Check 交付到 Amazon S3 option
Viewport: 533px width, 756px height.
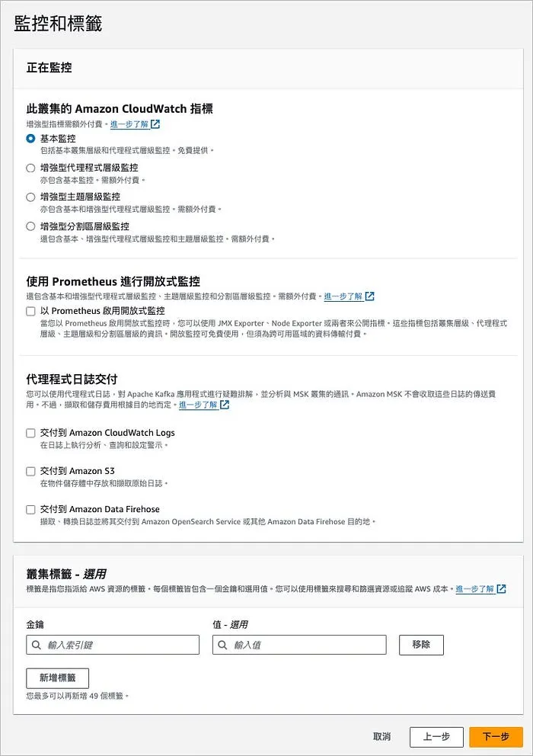(x=30, y=471)
